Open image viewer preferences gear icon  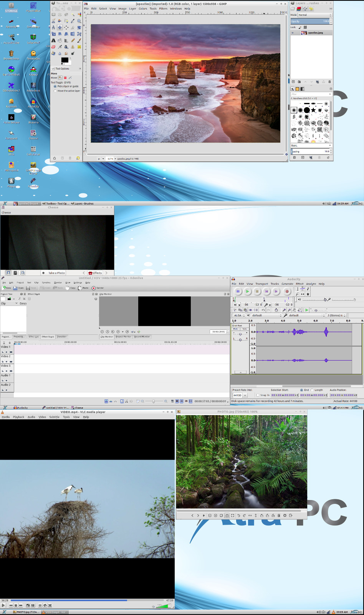tap(285, 515)
